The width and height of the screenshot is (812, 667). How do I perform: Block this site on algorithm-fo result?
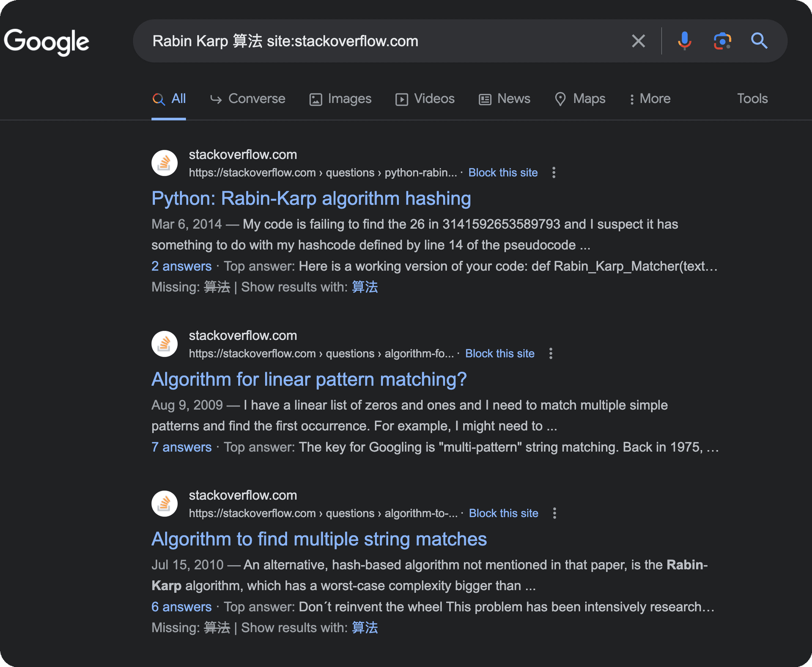click(500, 353)
